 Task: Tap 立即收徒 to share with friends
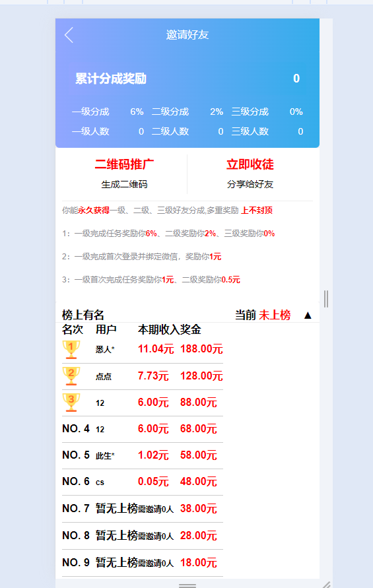[x=250, y=164]
